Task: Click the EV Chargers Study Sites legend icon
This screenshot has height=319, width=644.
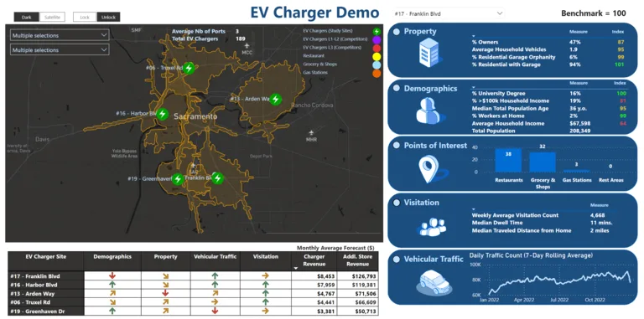Action: point(377,31)
